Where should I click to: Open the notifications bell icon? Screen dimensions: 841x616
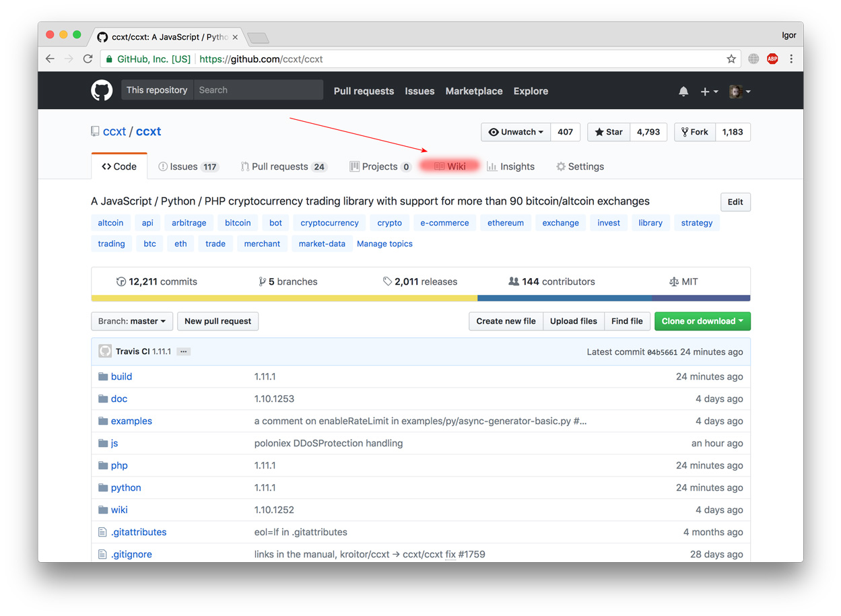(x=683, y=91)
